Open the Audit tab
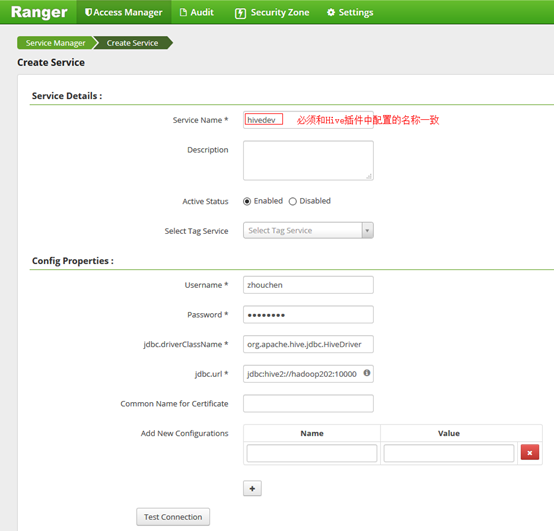This screenshot has height=531, width=554. (197, 12)
